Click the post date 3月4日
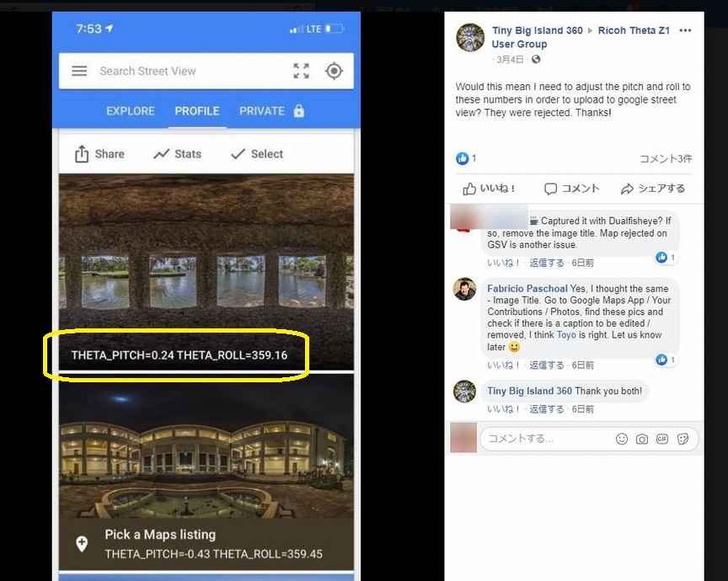The width and height of the screenshot is (728, 581). tap(510, 60)
